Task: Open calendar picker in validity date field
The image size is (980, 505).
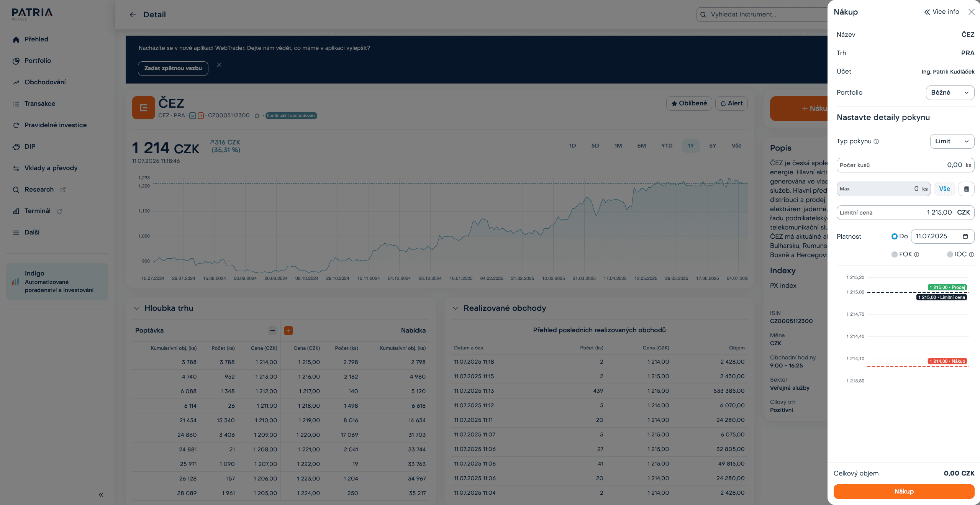Action: [965, 236]
